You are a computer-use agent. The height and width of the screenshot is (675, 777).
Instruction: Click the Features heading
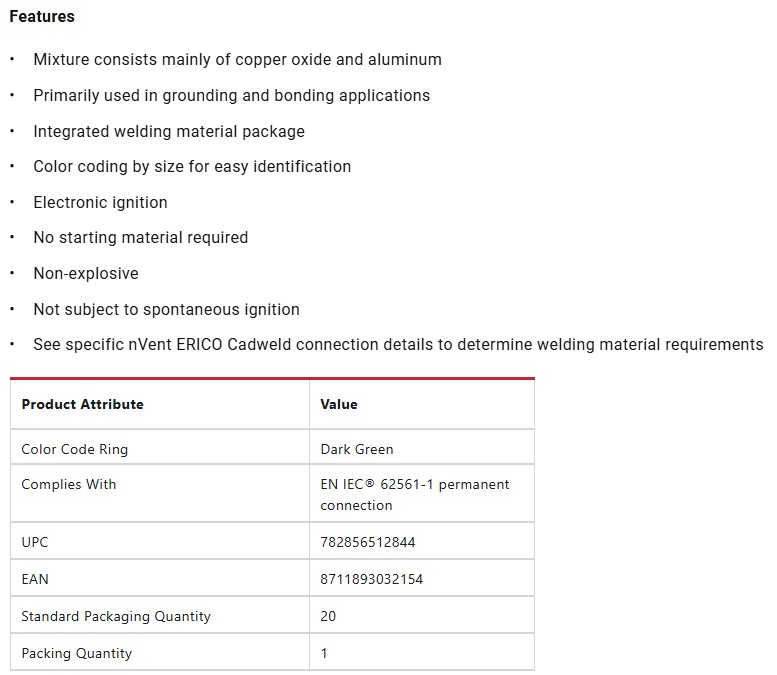point(42,16)
